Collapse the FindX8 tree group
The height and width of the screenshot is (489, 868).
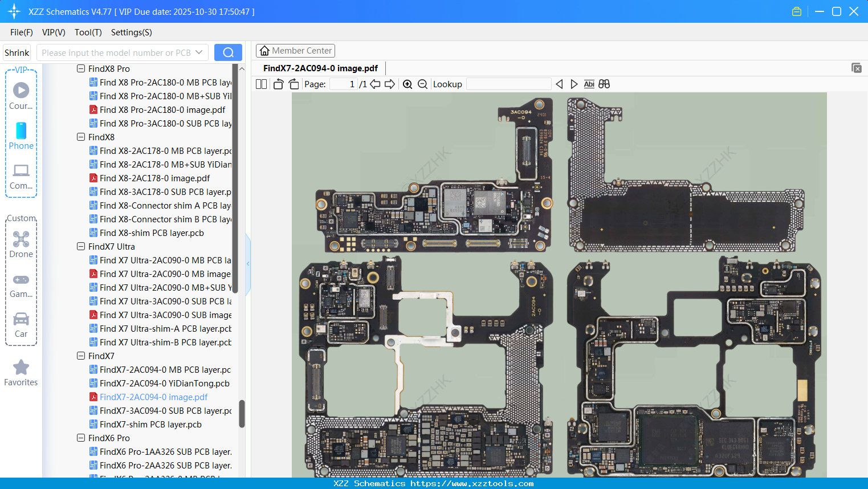(x=81, y=137)
